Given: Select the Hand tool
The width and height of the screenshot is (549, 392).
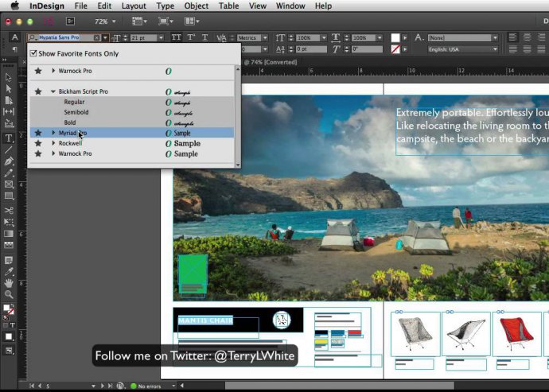Looking at the screenshot, I should [x=9, y=283].
